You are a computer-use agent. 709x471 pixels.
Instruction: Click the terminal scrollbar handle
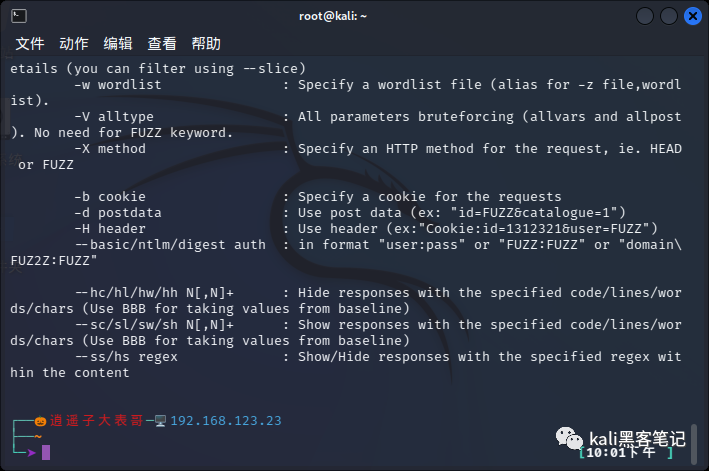coord(694,444)
